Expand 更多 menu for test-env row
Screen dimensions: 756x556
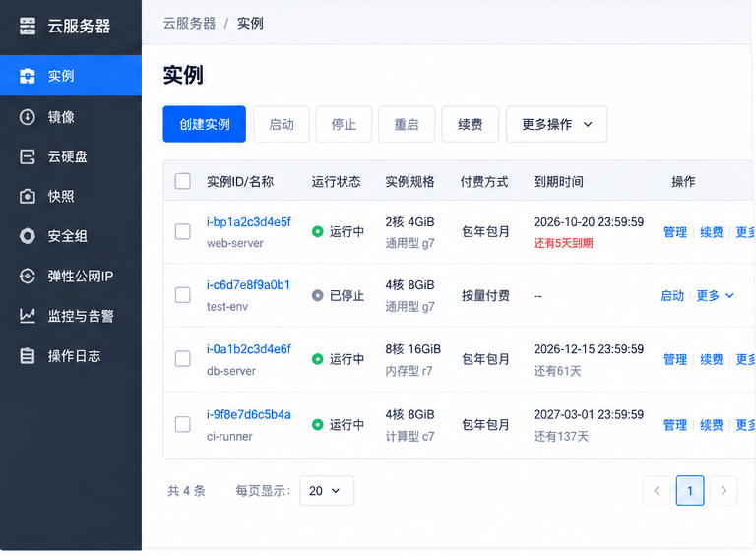pos(715,295)
